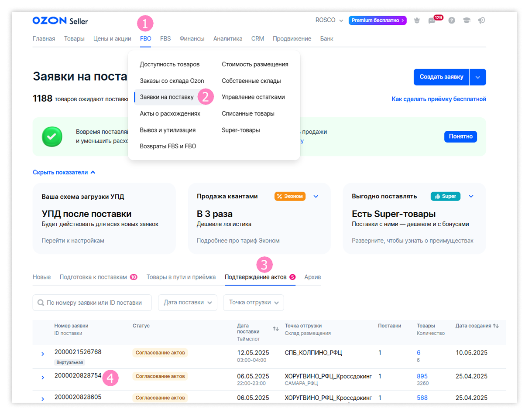Viewport: 532px width, 412px height.
Task: Click the Создать заявку button
Action: 441,77
